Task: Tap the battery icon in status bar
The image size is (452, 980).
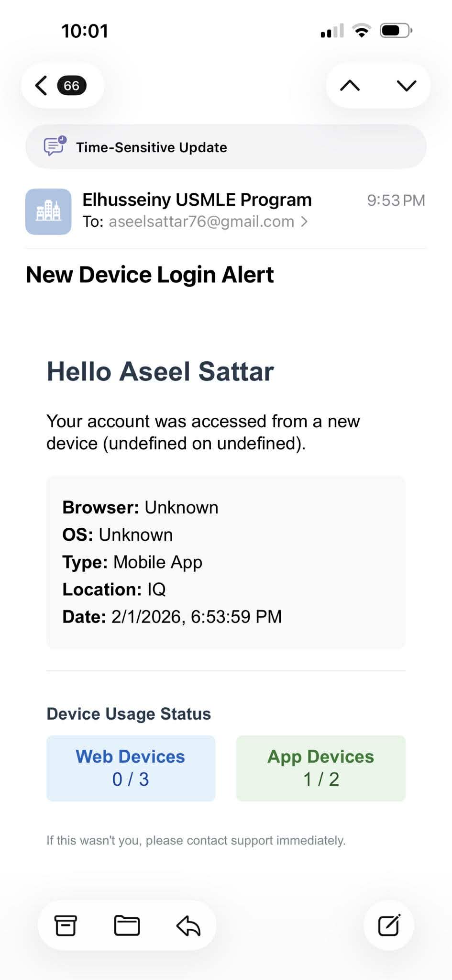Action: [395, 31]
